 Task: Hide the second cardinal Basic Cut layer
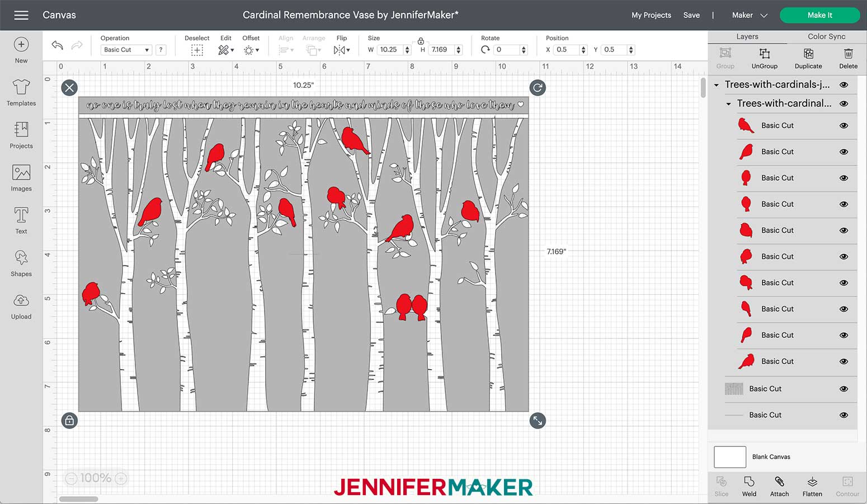coord(844,152)
